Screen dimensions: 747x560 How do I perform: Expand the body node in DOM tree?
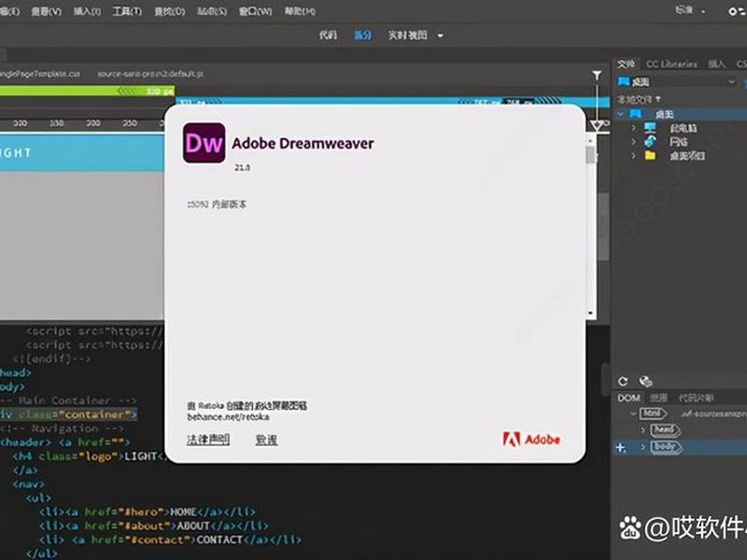coord(642,447)
